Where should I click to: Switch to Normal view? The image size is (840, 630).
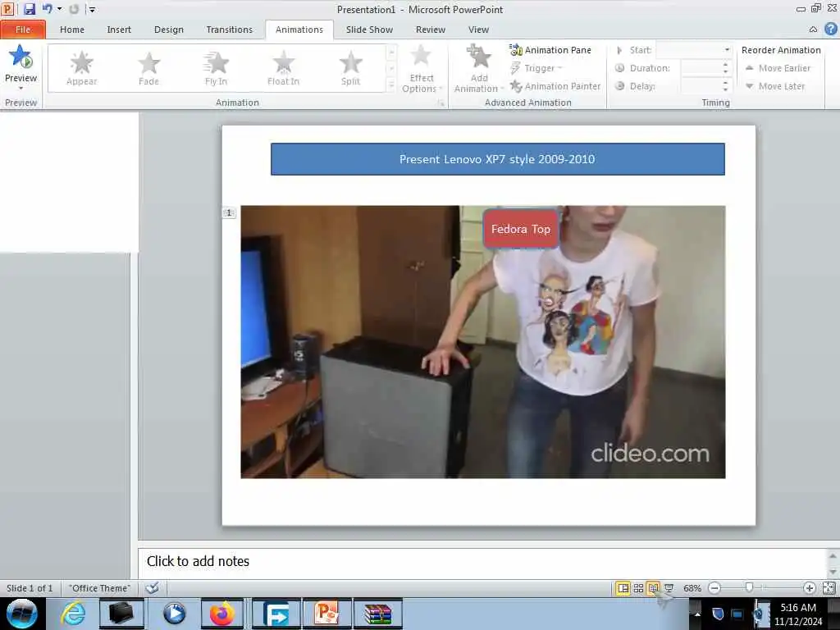pos(623,588)
